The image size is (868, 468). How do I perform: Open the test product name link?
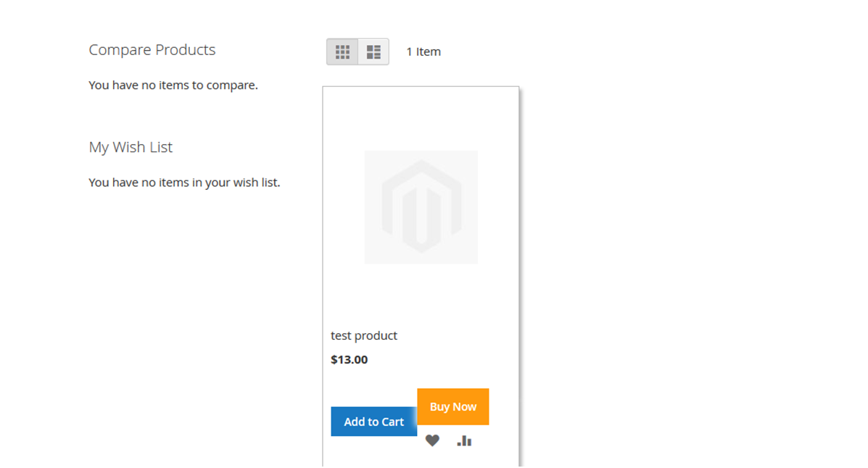pos(364,336)
